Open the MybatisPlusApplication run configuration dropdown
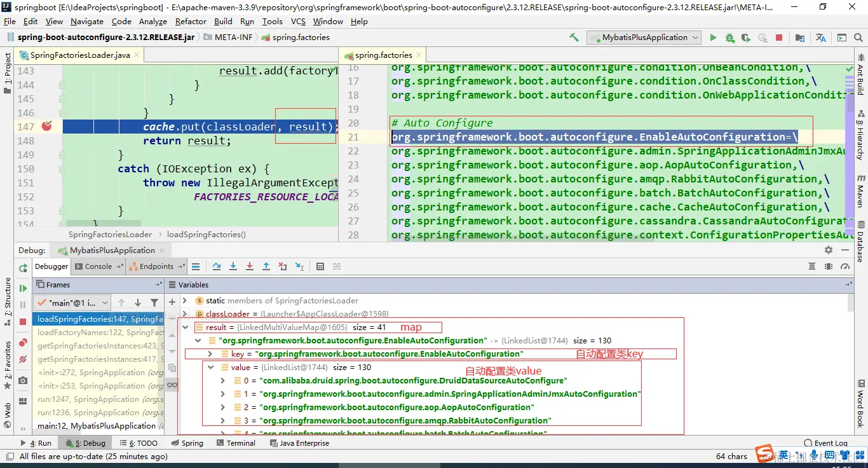 click(644, 38)
